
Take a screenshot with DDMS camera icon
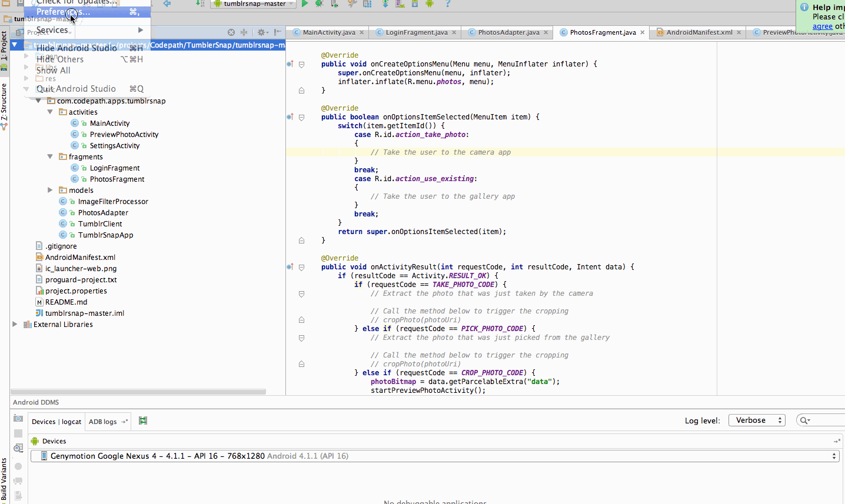pyautogui.click(x=18, y=418)
